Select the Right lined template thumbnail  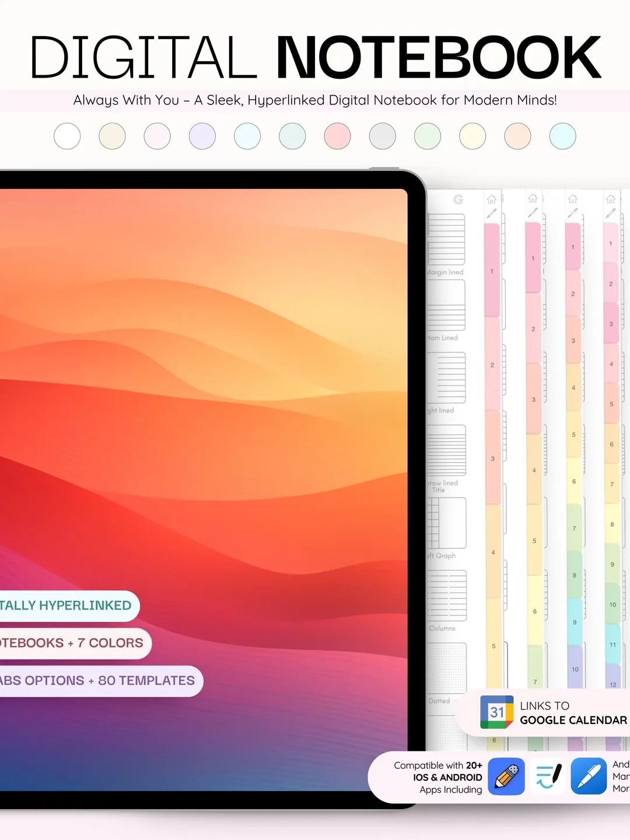446,377
